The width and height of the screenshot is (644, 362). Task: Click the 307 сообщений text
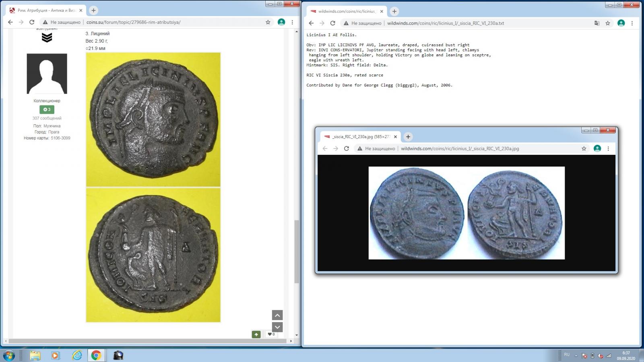tap(47, 118)
